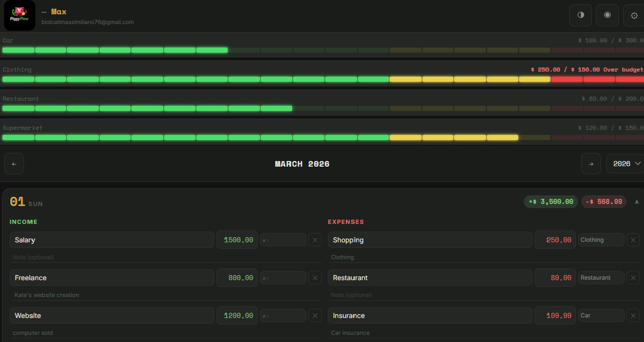
Task: Change the Car category of Insurance
Action: (601, 315)
